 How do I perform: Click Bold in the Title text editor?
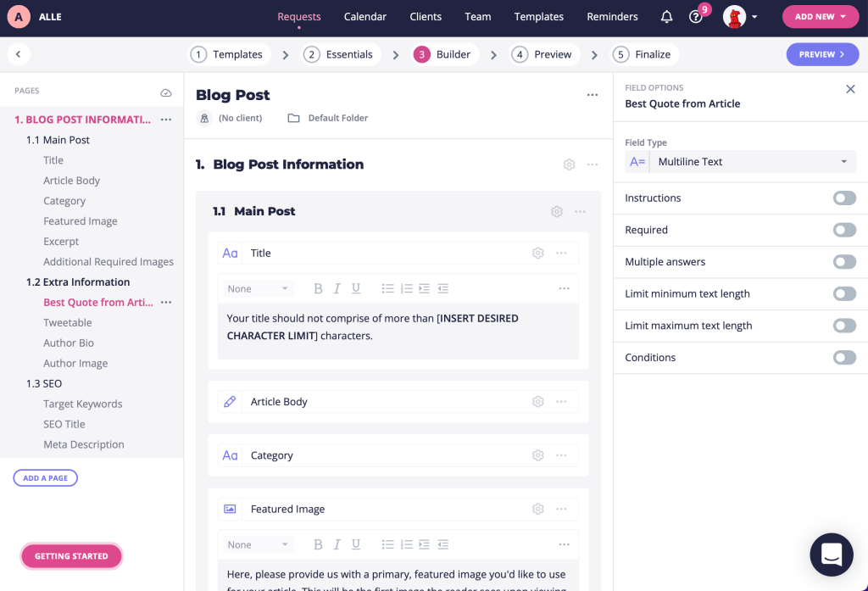[319, 288]
